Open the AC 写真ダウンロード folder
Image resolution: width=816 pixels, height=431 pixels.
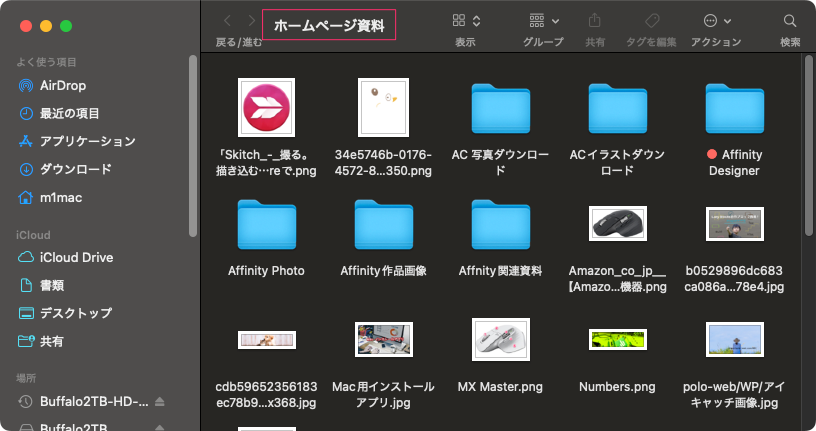[500, 107]
